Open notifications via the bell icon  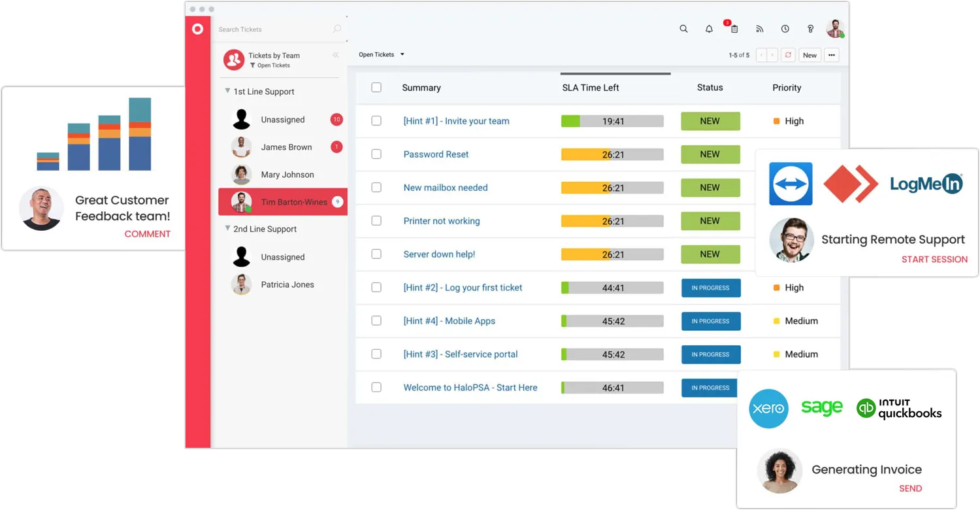click(x=708, y=29)
